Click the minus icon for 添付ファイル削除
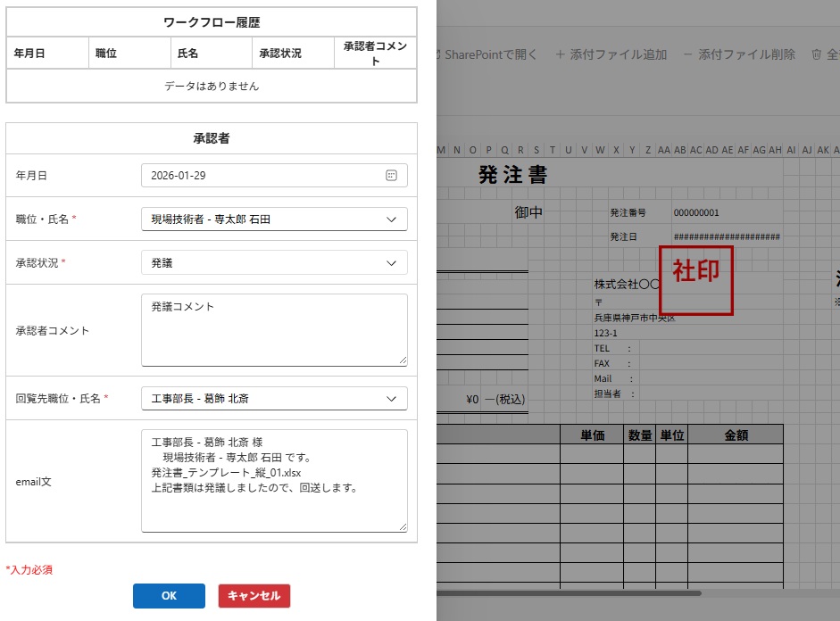 pos(687,54)
